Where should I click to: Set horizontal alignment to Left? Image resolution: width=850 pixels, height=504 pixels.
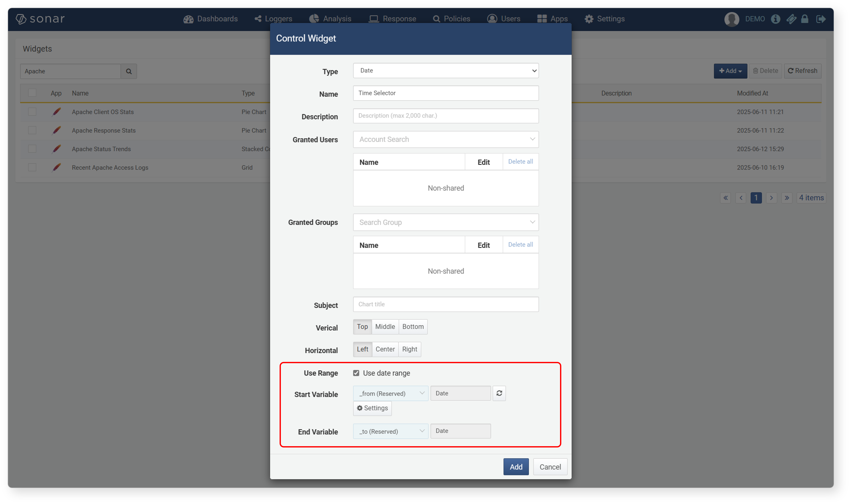tap(362, 349)
